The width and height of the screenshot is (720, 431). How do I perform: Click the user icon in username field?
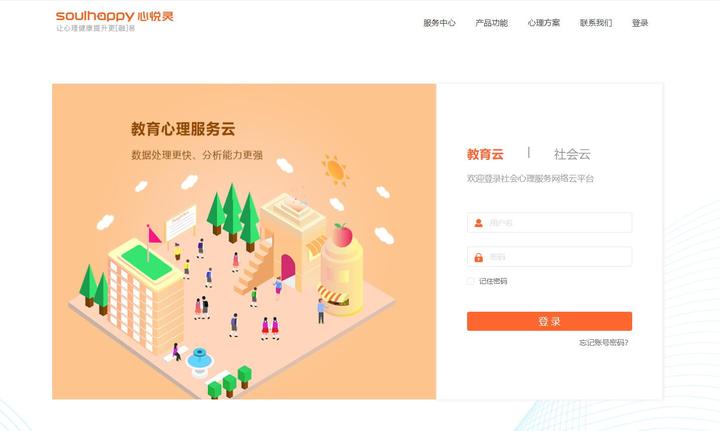tap(478, 223)
